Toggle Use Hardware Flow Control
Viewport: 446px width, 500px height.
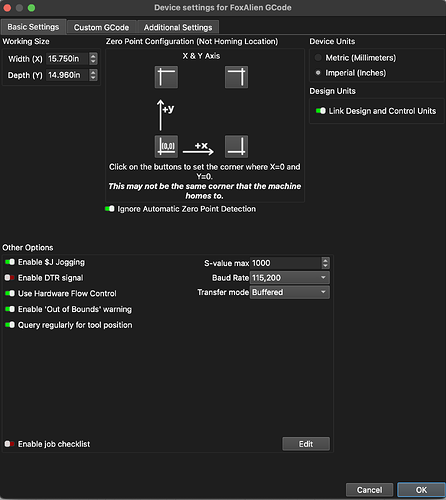coord(10,293)
